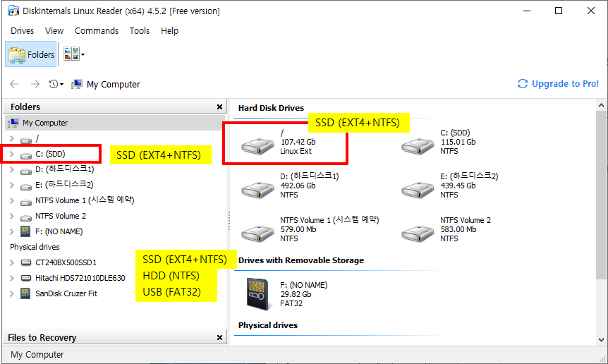Open NTFS Volume 1 579.00 Mb drive icon
Image resolution: width=608 pixels, height=364 pixels.
tap(258, 233)
